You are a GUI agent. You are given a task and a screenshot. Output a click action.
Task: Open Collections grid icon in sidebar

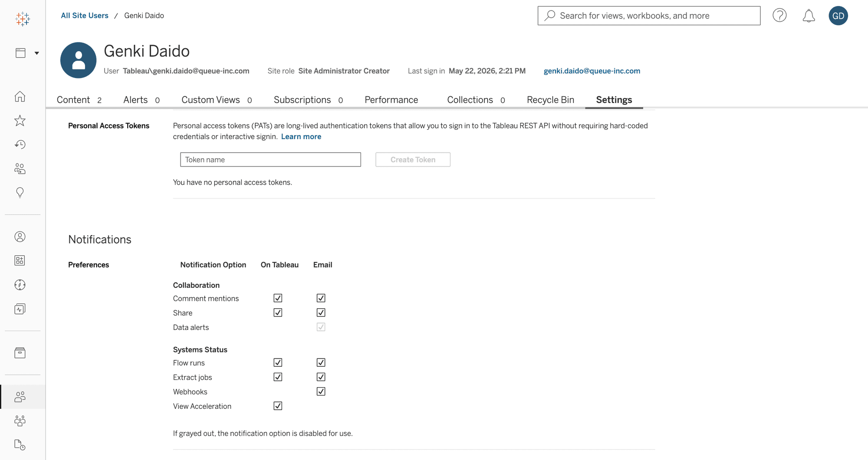point(20,261)
